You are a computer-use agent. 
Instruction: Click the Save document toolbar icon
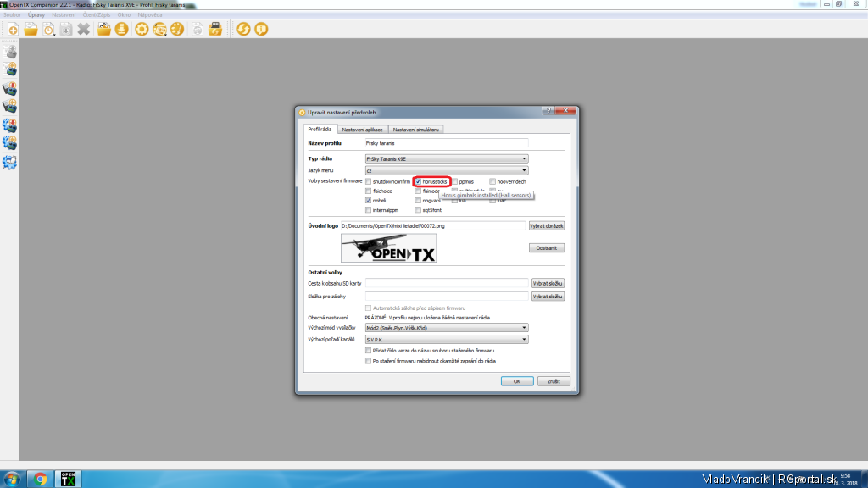tap(66, 30)
